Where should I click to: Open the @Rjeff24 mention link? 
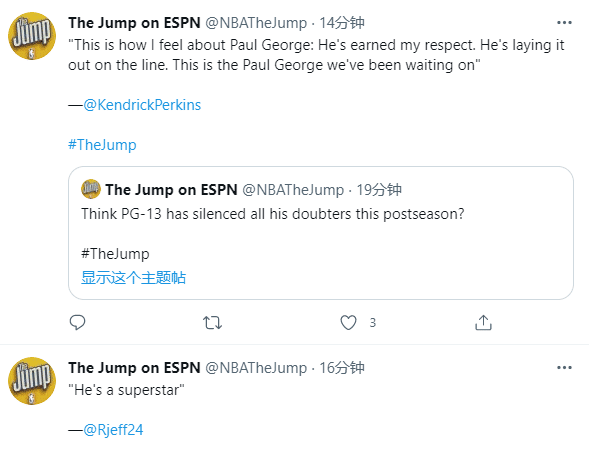tap(113, 429)
